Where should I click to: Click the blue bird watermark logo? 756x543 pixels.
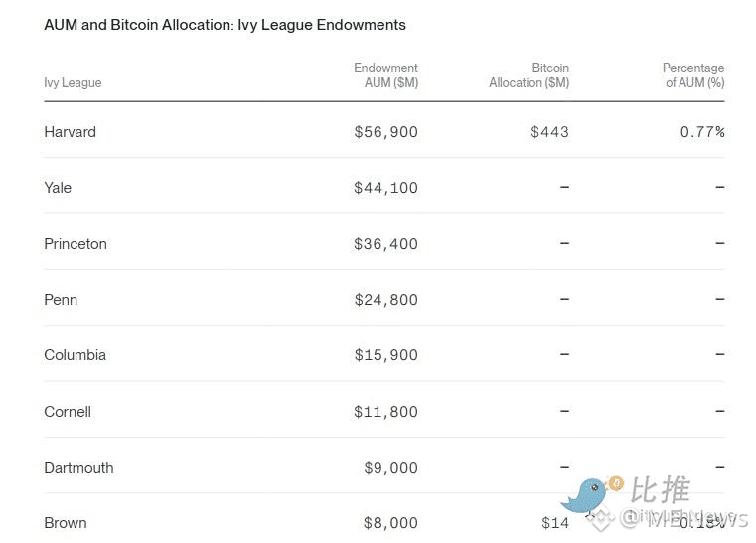(x=589, y=494)
